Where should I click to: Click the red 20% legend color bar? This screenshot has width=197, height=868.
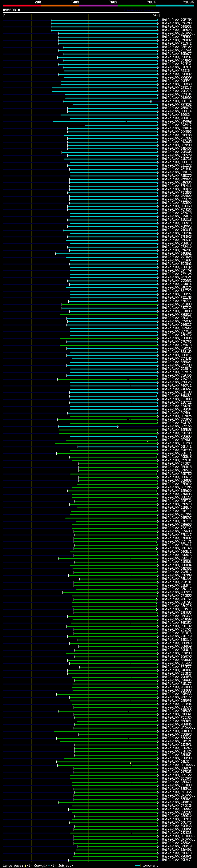22,6
